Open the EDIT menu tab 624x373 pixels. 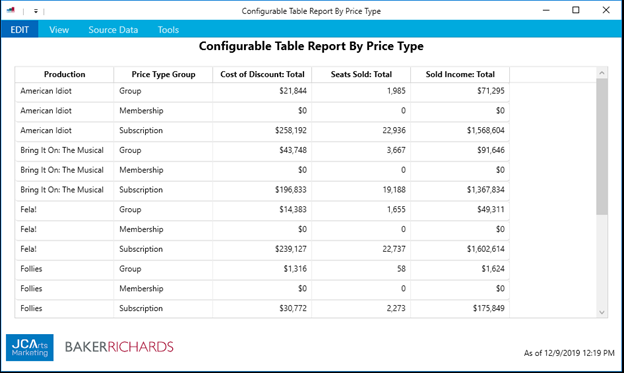(x=20, y=30)
